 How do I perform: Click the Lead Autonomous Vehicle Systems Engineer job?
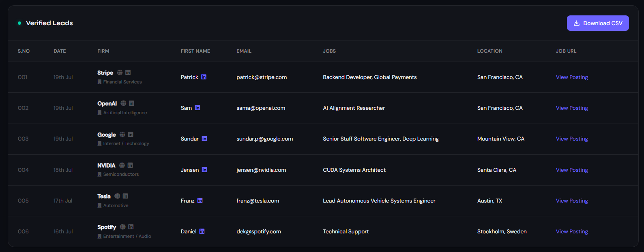[x=379, y=201]
